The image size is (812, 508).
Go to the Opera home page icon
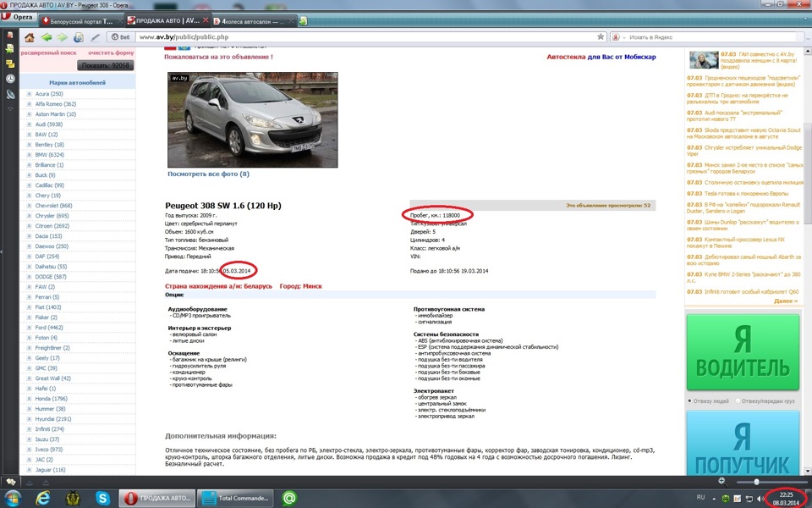[x=30, y=37]
